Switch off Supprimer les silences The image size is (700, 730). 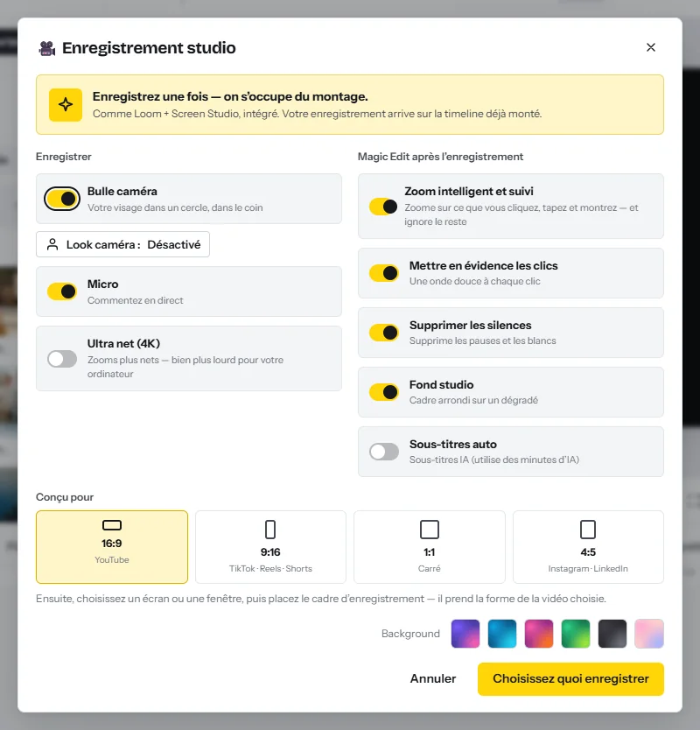pyautogui.click(x=383, y=333)
